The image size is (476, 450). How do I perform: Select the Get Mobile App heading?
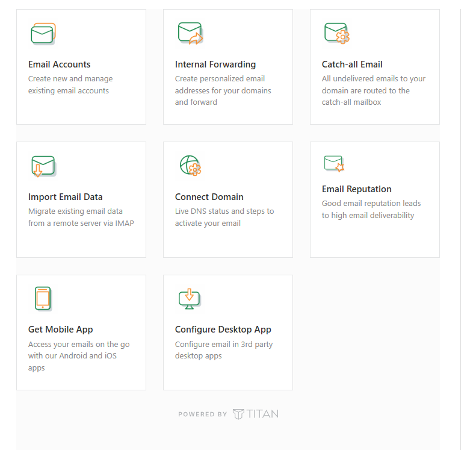point(61,330)
